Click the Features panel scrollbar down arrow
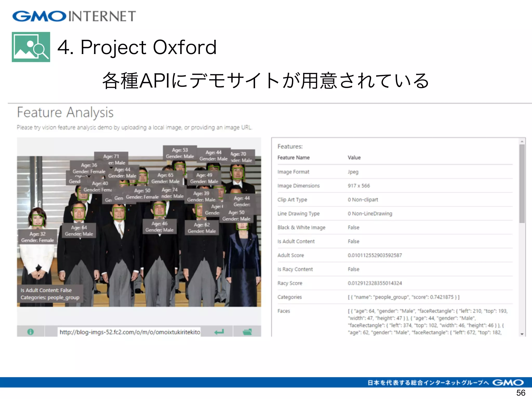 coord(522,334)
